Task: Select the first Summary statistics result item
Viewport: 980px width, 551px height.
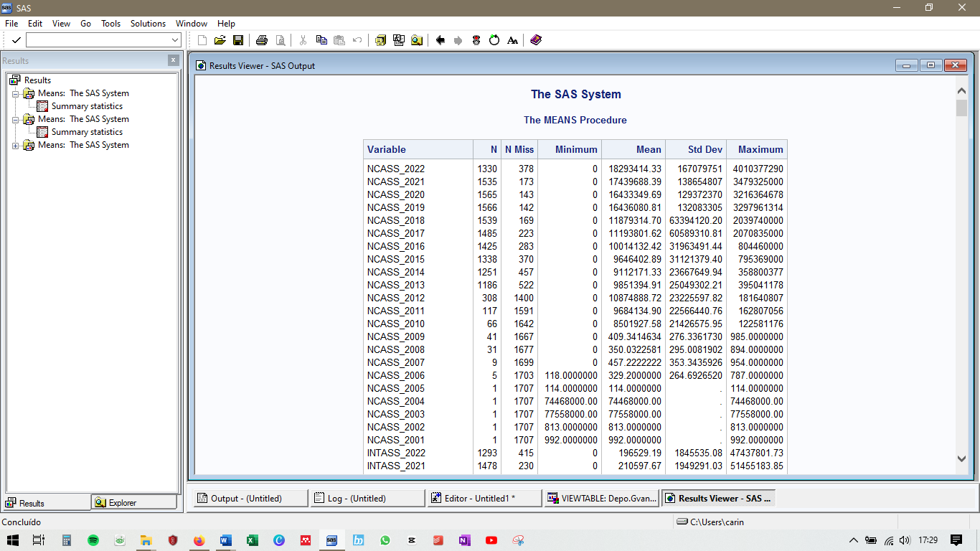Action: tap(87, 105)
